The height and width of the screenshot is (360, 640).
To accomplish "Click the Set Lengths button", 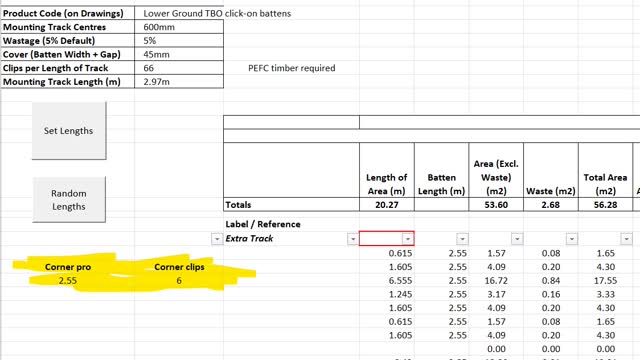I will pyautogui.click(x=69, y=131).
